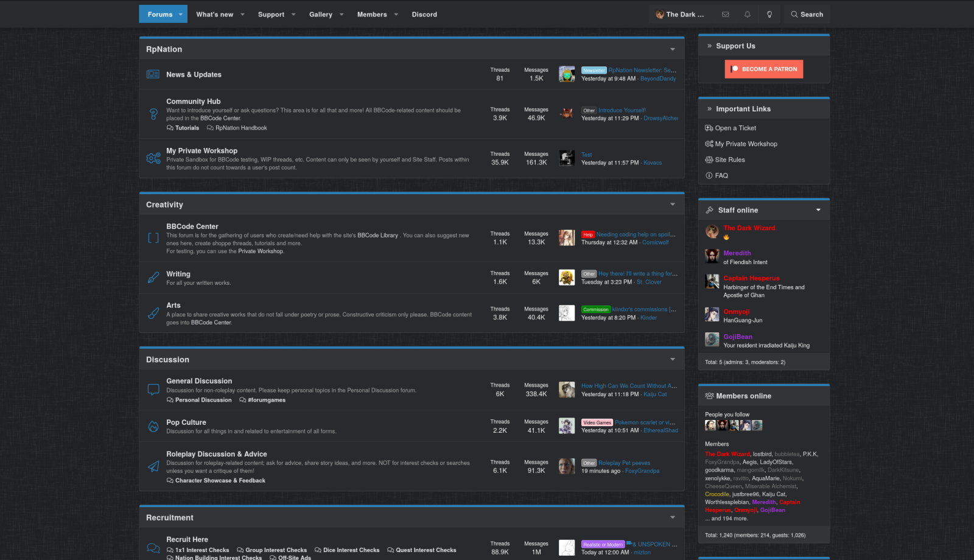Expand the Gallery dropdown arrow
974x560 pixels.
342,14
